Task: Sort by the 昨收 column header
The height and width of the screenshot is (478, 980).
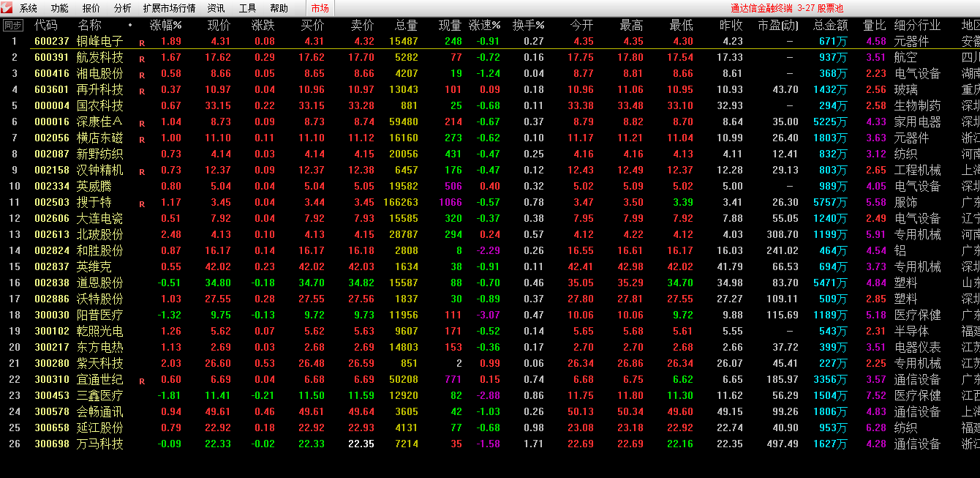Action: (x=731, y=25)
